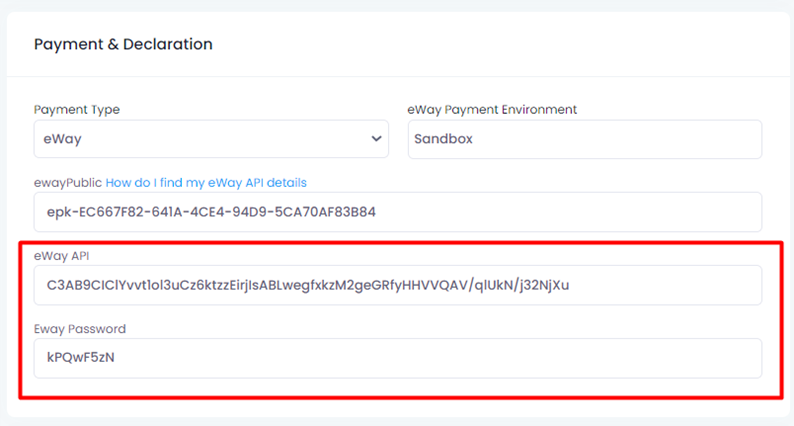The height and width of the screenshot is (426, 794).
Task: Click the ewayPublic label text
Action: tap(68, 182)
